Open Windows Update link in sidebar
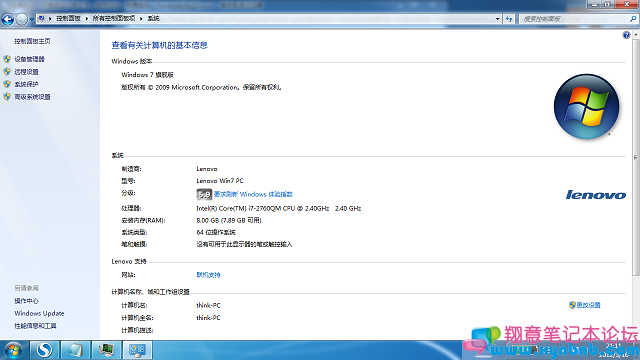Image resolution: width=640 pixels, height=360 pixels. pos(39,313)
